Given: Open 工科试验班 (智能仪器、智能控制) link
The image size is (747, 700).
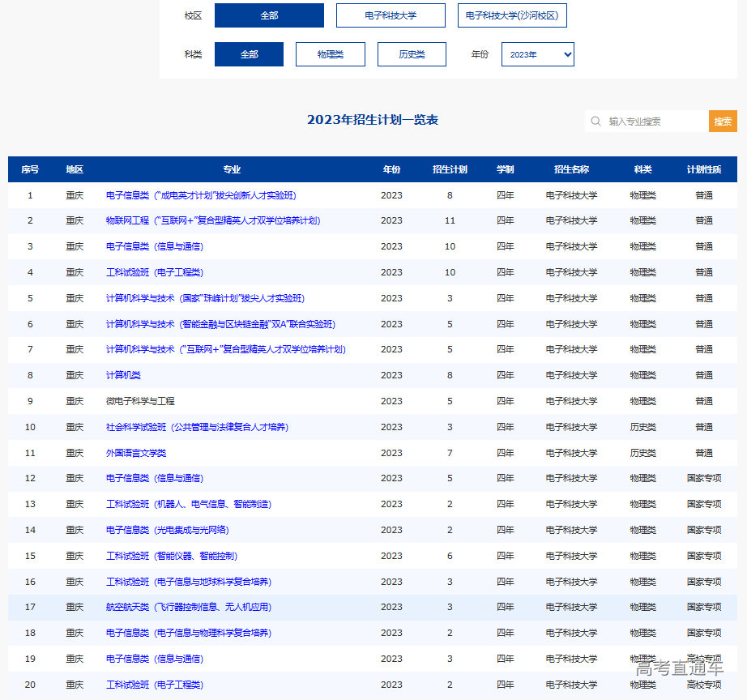Looking at the screenshot, I should coord(171,556).
